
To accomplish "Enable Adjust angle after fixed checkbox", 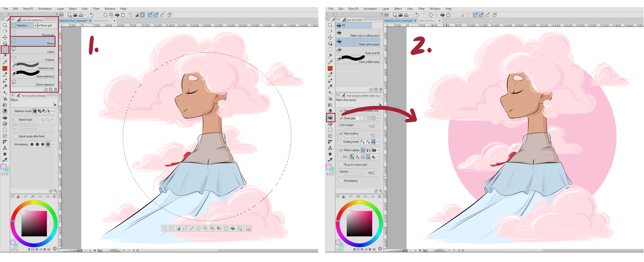I will (x=16, y=136).
